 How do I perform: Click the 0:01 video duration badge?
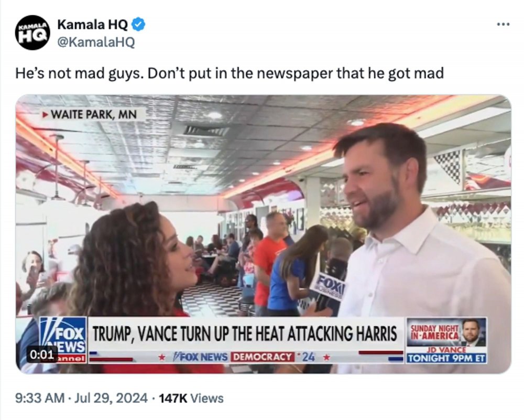(42, 354)
